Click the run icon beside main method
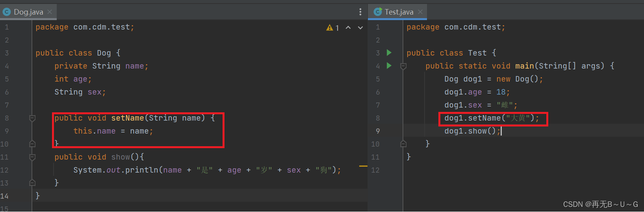This screenshot has height=212, width=644. [389, 66]
